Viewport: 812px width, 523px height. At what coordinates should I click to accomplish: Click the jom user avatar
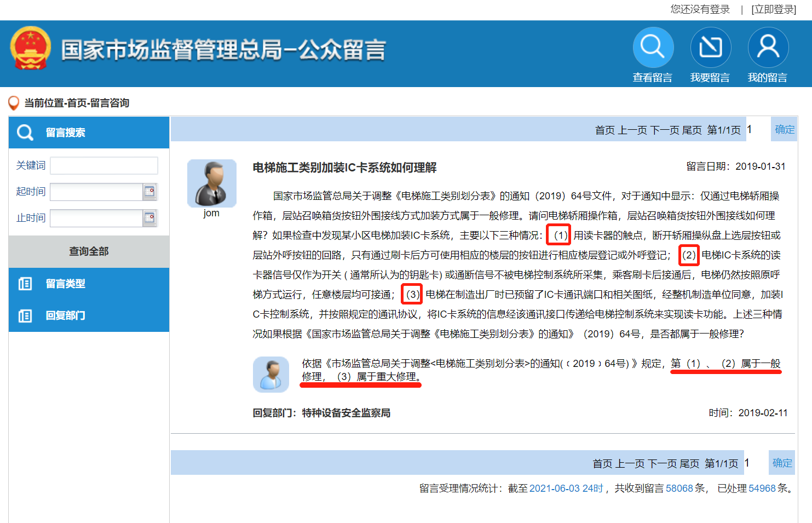coord(211,183)
